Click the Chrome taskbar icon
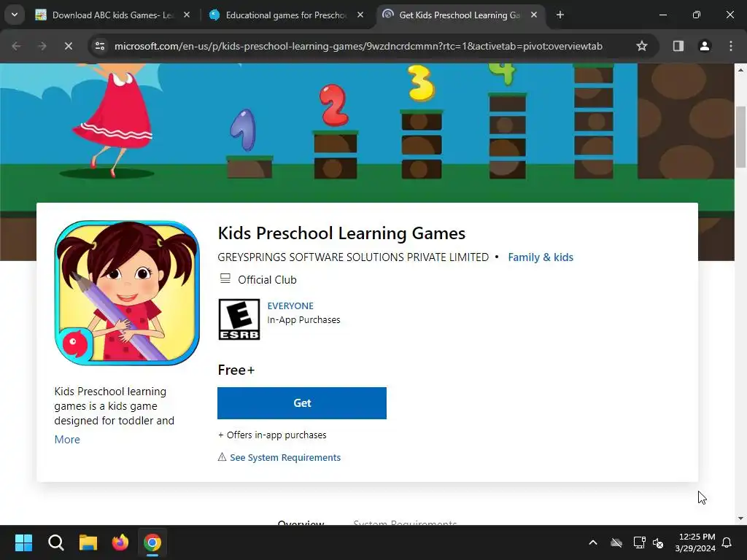747x560 pixels. 152,542
